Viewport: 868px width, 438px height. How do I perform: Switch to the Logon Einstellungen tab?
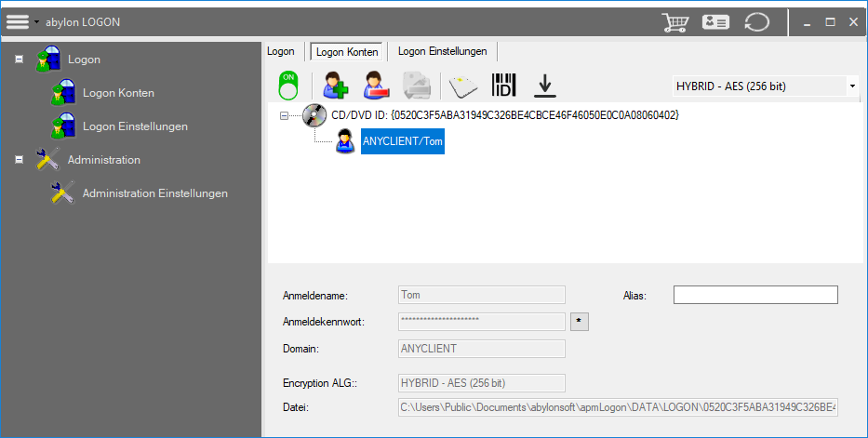click(x=442, y=51)
